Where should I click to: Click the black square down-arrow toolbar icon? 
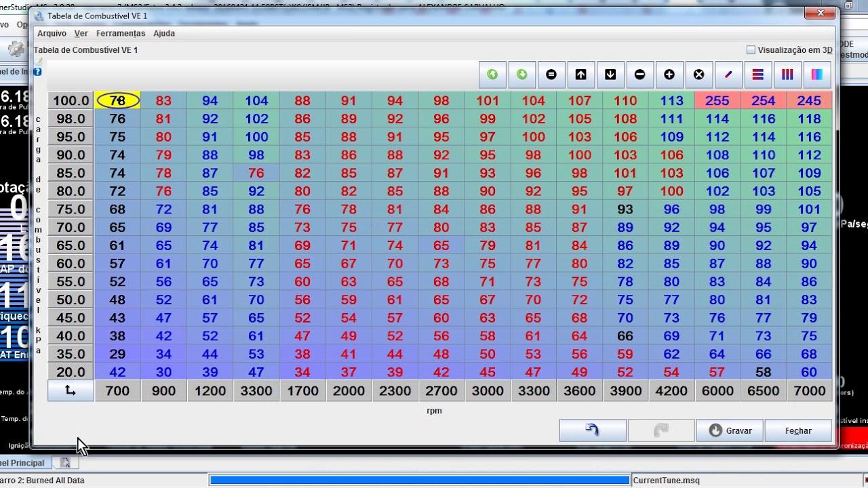tap(610, 75)
